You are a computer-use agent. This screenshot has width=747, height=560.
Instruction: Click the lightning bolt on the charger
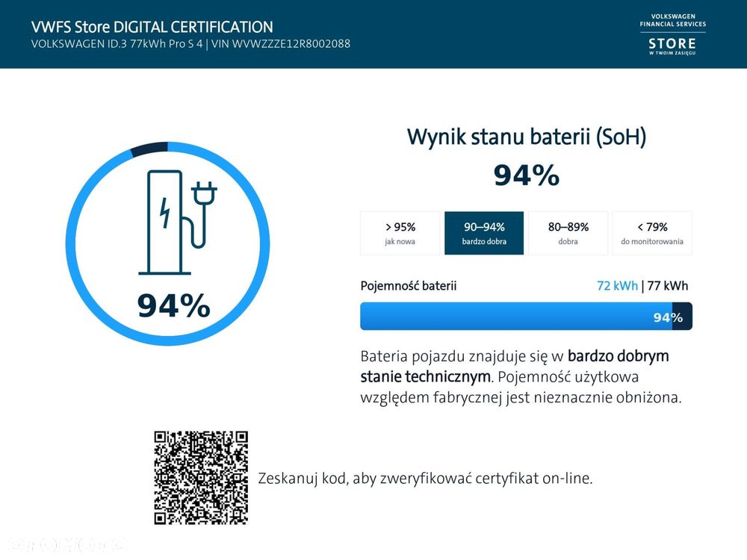pyautogui.click(x=165, y=213)
